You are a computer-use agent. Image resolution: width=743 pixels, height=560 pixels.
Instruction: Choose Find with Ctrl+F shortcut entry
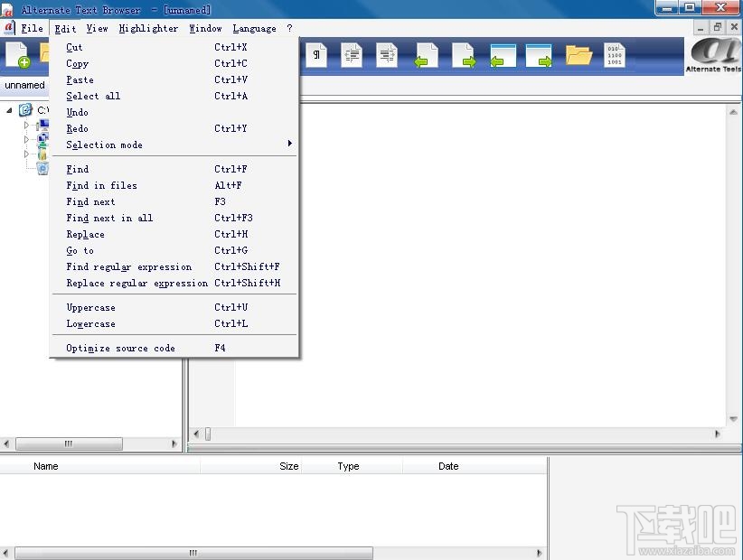[x=174, y=169]
